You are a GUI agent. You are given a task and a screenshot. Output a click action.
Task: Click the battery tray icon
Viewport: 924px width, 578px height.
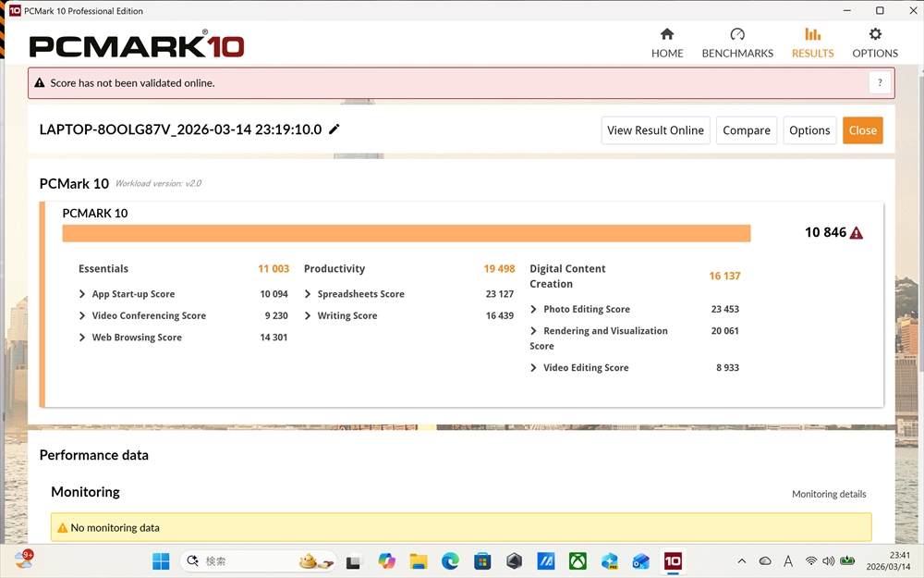click(x=847, y=561)
